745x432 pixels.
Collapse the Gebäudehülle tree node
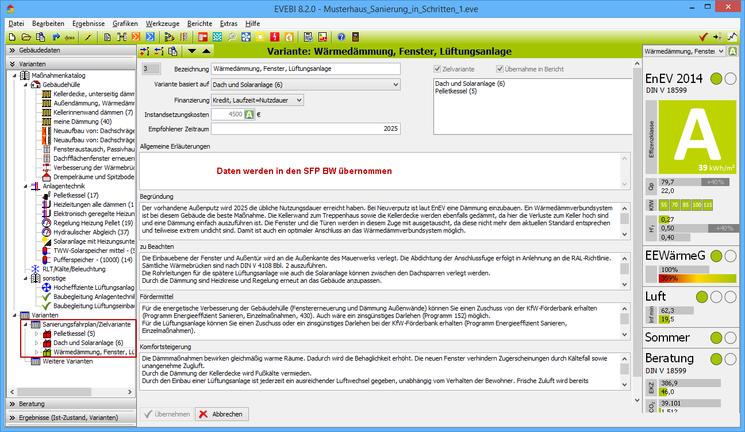[26, 85]
